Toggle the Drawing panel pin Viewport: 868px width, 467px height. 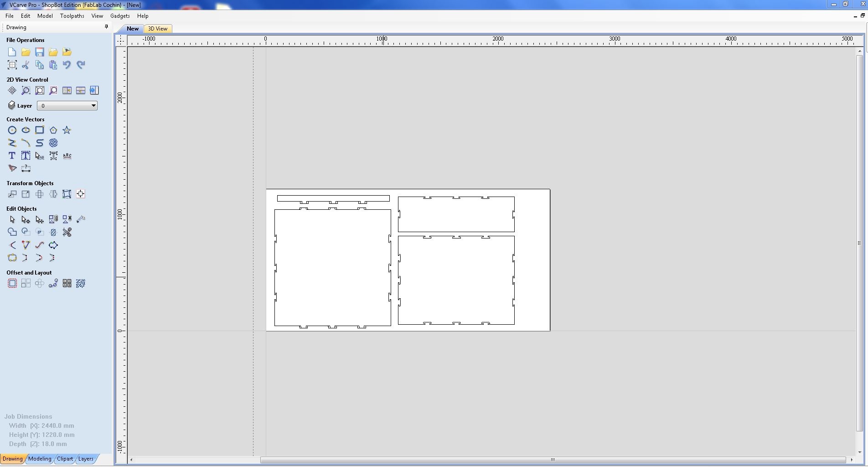click(106, 27)
